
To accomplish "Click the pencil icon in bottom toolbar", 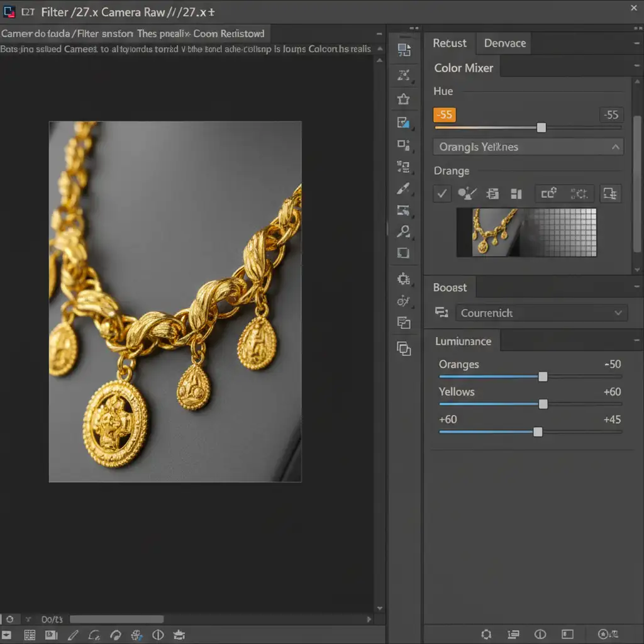I will tap(73, 635).
